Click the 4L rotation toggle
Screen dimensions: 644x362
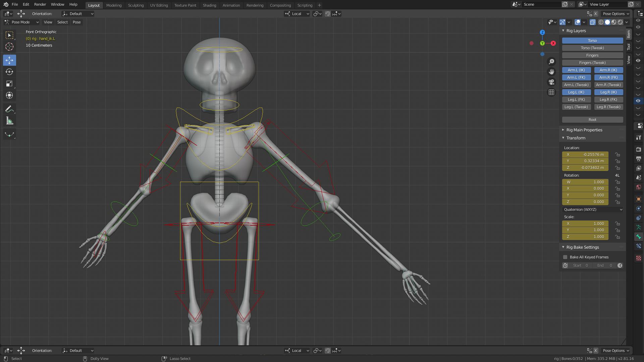(617, 175)
